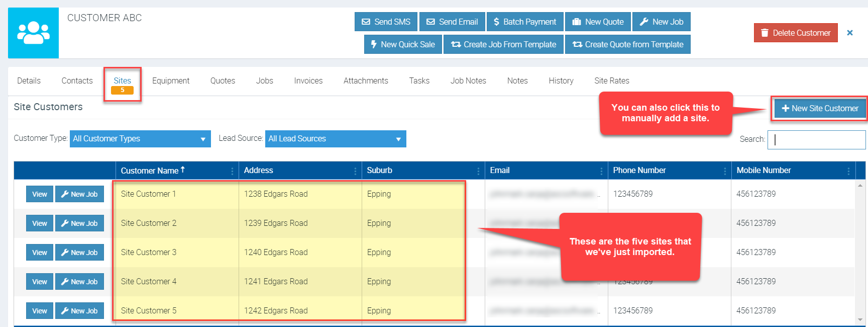Close the customer panel with X

pos(849,33)
